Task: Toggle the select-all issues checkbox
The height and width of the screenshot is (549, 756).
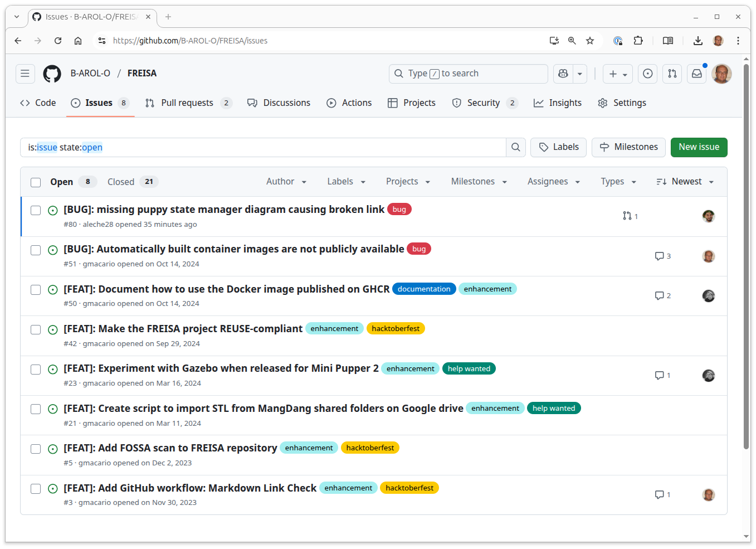Action: pos(36,182)
